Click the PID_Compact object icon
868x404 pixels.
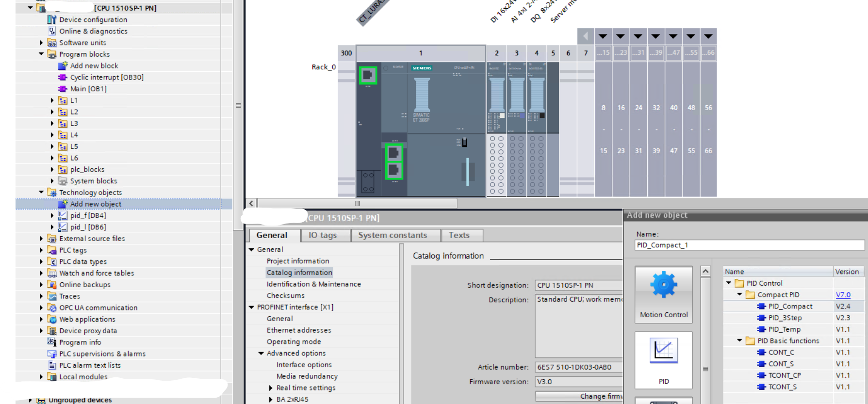(761, 307)
